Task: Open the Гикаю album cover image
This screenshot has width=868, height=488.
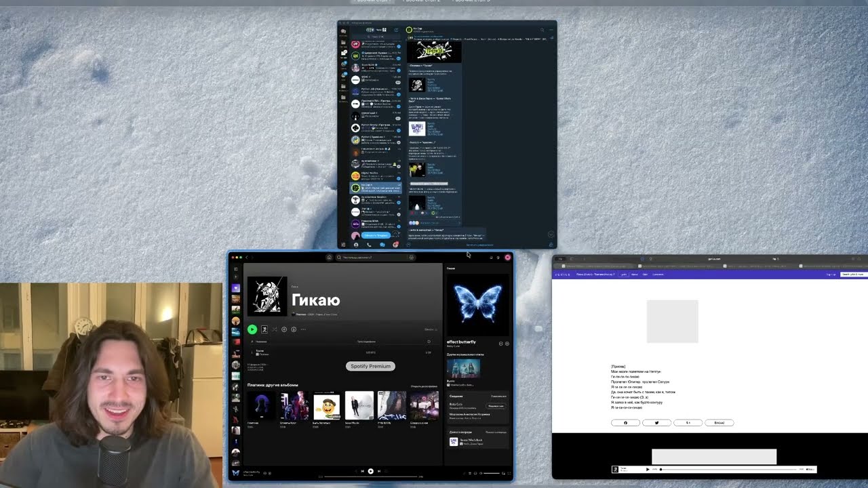Action: coord(267,296)
